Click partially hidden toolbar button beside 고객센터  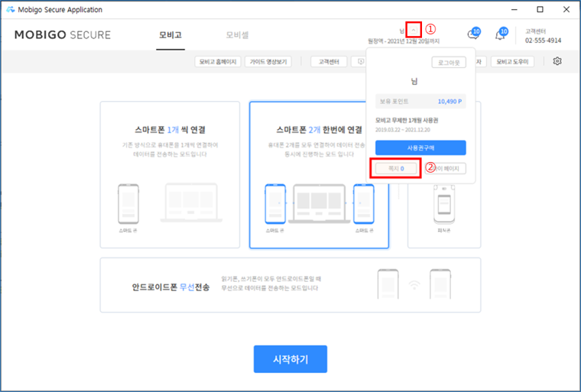359,61
